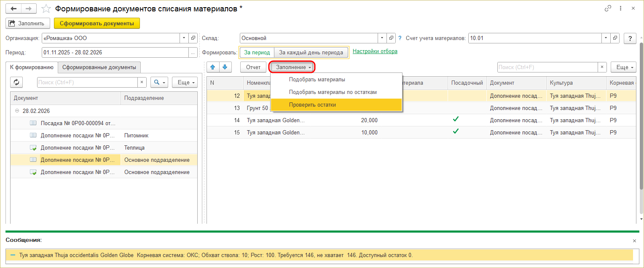The width and height of the screenshot is (644, 268).
Task: Select the 'За период' toggle option
Action: coord(257,52)
